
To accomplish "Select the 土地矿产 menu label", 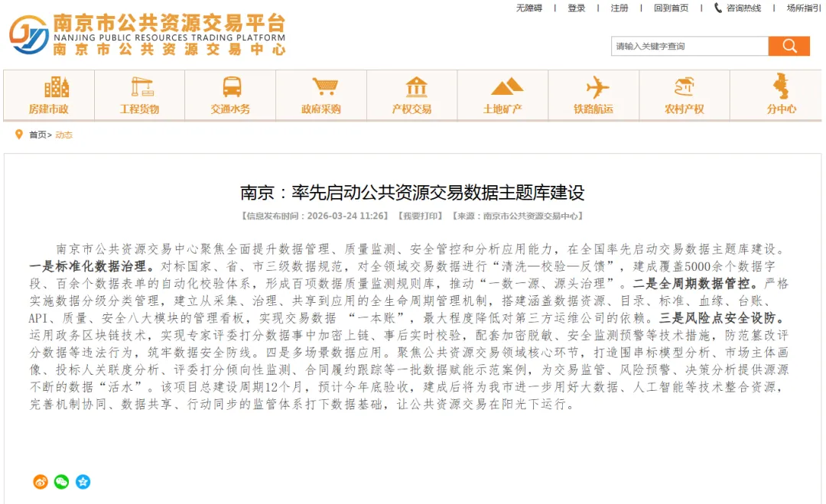I will pyautogui.click(x=502, y=109).
